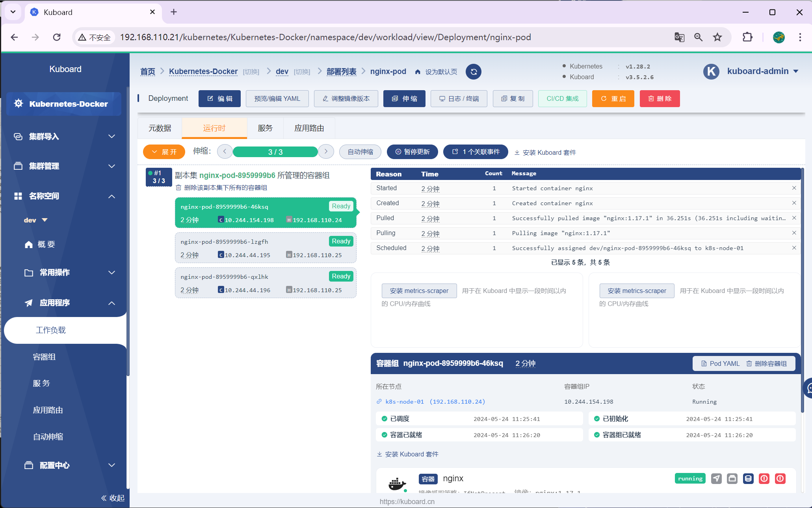Click the 3 / 3 scaling progress bar

click(x=275, y=152)
